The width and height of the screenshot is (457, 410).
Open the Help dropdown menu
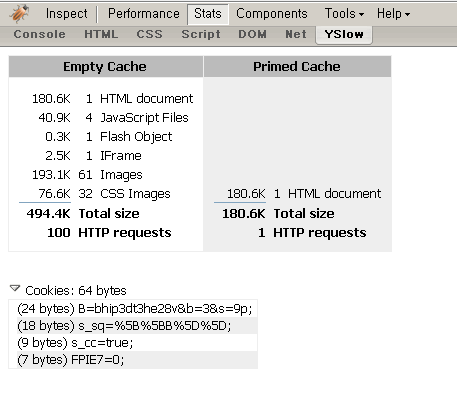coord(393,14)
